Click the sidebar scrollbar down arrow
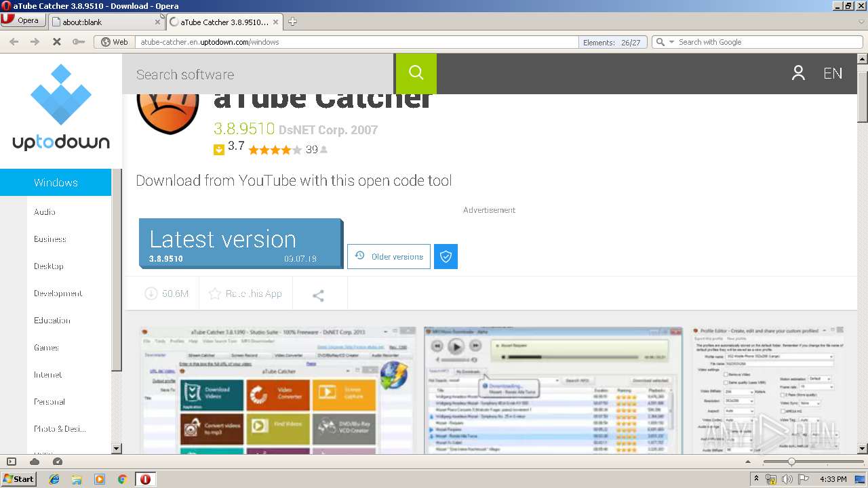Viewport: 868px width, 488px height. 116,448
